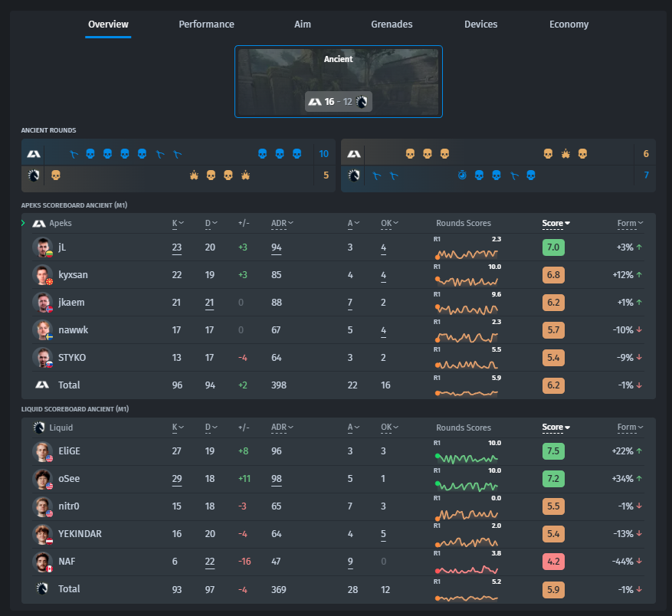Click the Liquid logo beside the 12 map score
This screenshot has height=616, width=672.
362,102
